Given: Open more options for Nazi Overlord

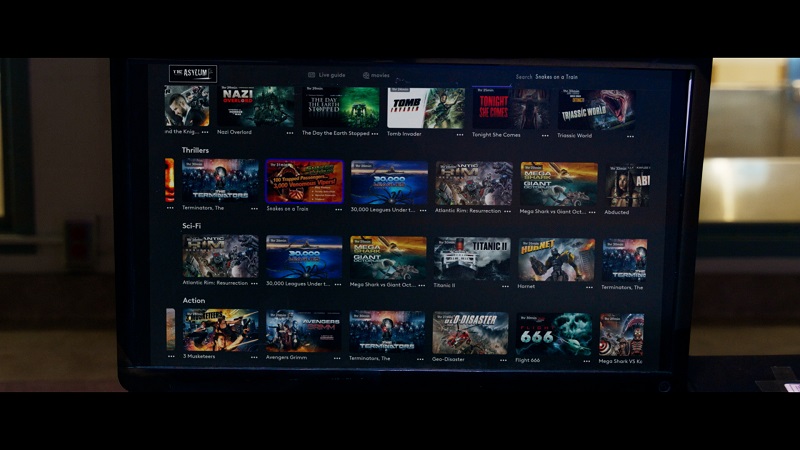Looking at the screenshot, I should pyautogui.click(x=290, y=133).
